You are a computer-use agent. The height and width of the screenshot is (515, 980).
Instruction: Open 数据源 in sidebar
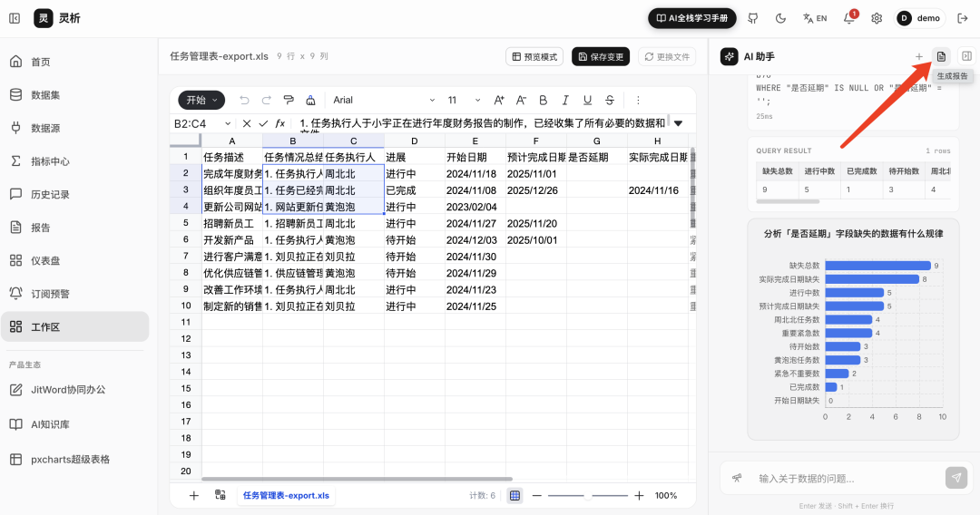[75, 128]
